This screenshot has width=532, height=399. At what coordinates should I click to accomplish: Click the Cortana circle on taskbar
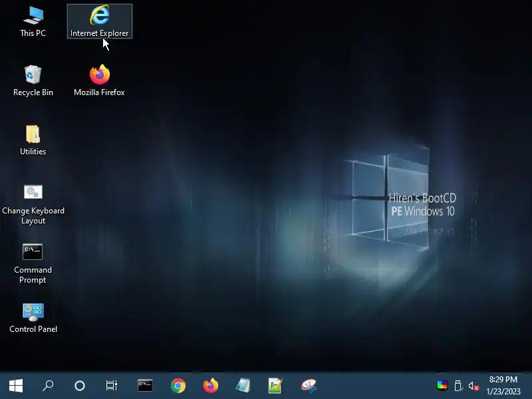tap(80, 386)
